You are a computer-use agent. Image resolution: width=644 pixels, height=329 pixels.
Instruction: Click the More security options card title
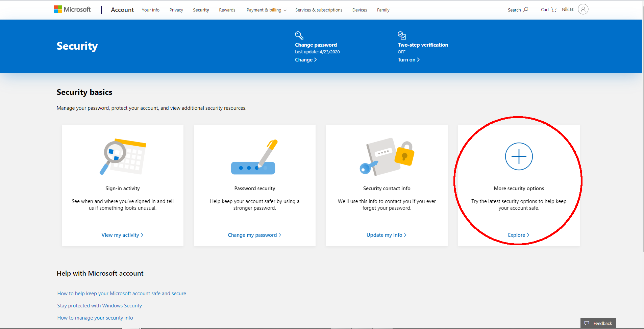(x=519, y=188)
